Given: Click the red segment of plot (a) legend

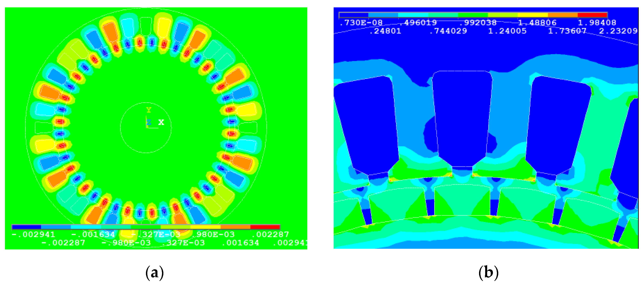Looking at the screenshot, I should [x=265, y=227].
